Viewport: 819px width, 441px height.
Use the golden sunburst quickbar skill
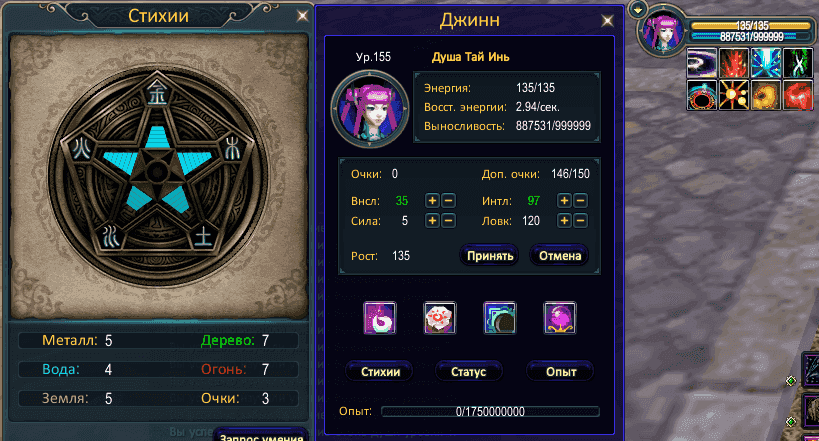click(734, 95)
